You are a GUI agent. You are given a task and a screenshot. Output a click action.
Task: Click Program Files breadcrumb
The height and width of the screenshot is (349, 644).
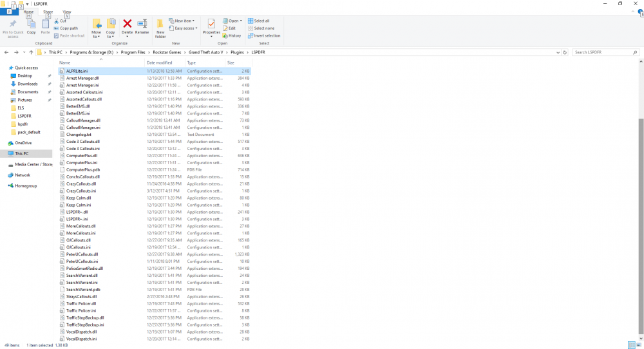(x=133, y=53)
